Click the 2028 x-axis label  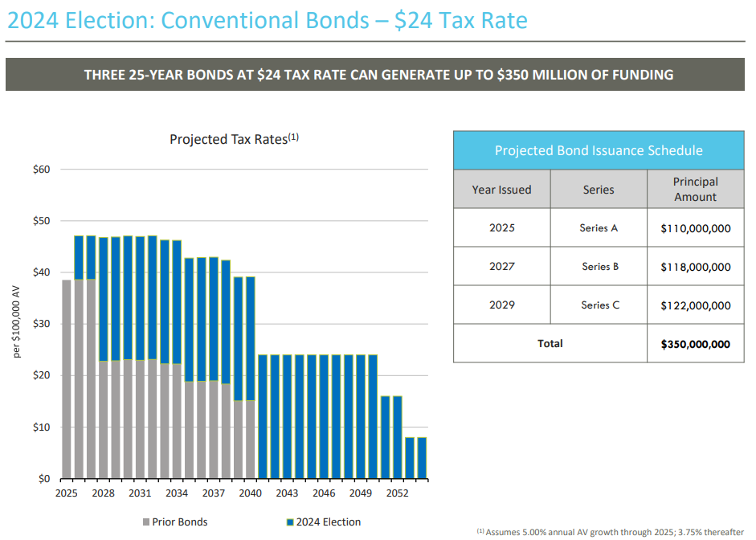103,493
